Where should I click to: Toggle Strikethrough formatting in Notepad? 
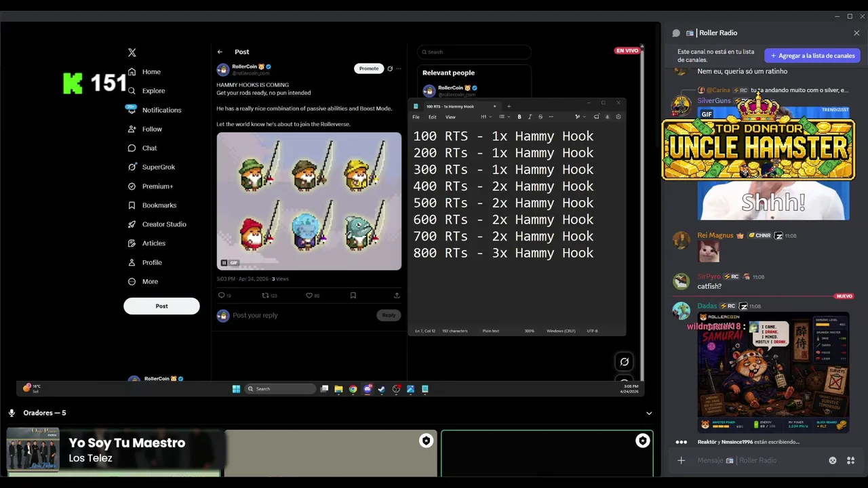point(540,117)
